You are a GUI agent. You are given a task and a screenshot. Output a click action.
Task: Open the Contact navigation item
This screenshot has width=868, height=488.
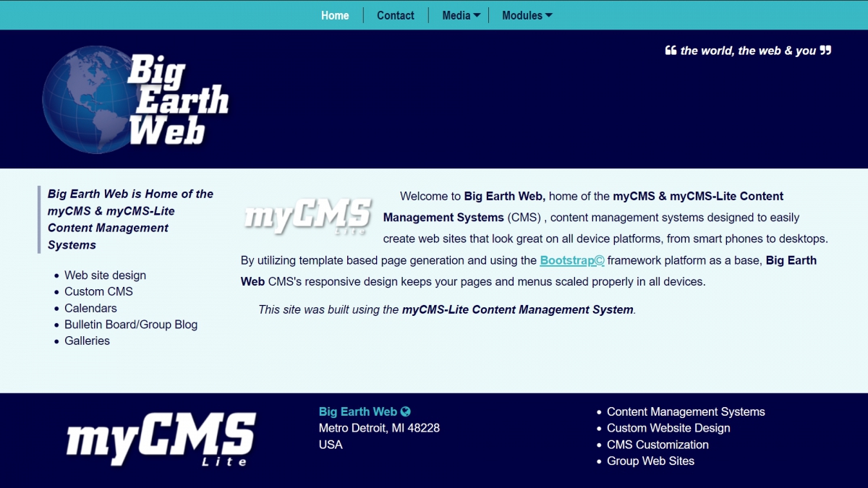coord(396,15)
